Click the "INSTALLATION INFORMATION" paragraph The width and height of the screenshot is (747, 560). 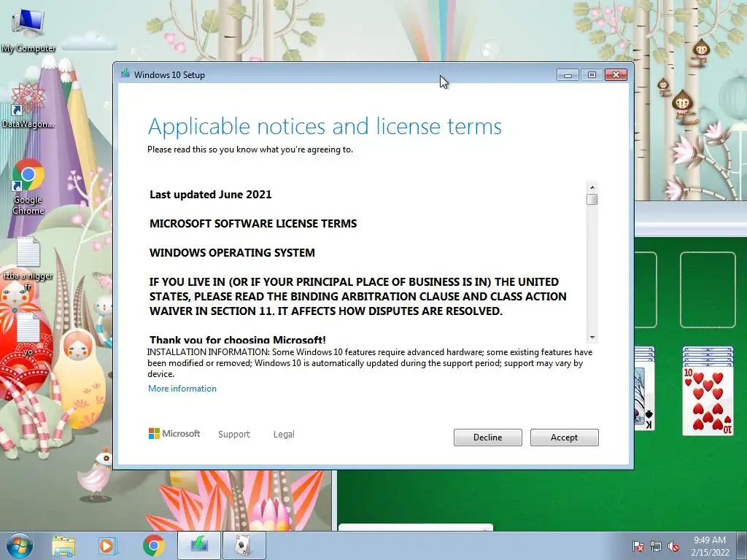click(x=370, y=363)
